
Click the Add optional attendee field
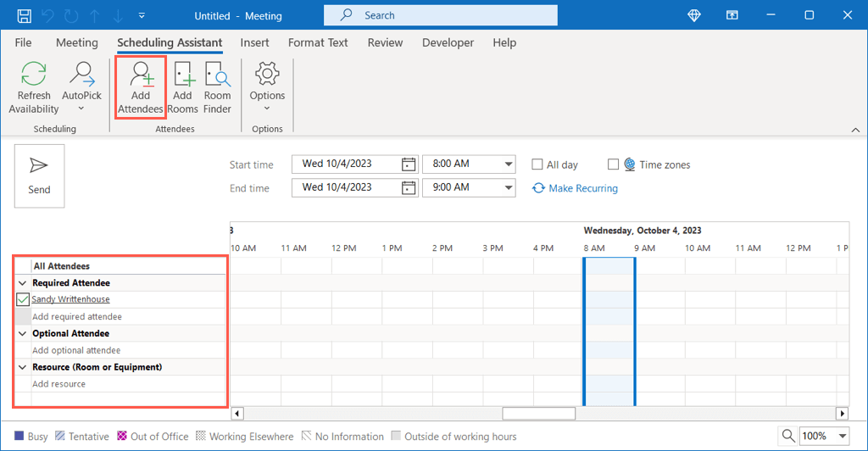pyautogui.click(x=76, y=350)
